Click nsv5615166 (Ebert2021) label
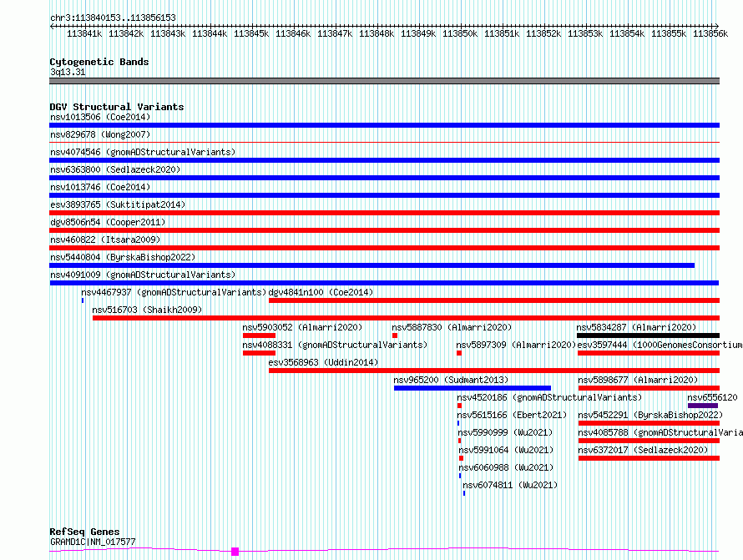This screenshot has width=743, height=560. tap(512, 415)
